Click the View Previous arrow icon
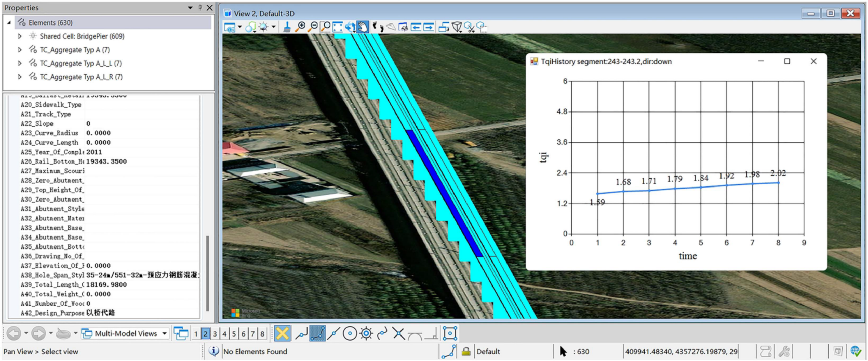The height and width of the screenshot is (361, 868). [416, 27]
